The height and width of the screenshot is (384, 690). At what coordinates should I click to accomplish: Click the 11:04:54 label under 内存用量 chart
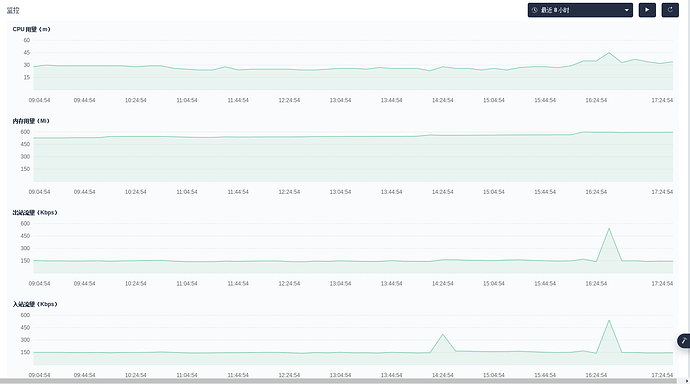187,192
